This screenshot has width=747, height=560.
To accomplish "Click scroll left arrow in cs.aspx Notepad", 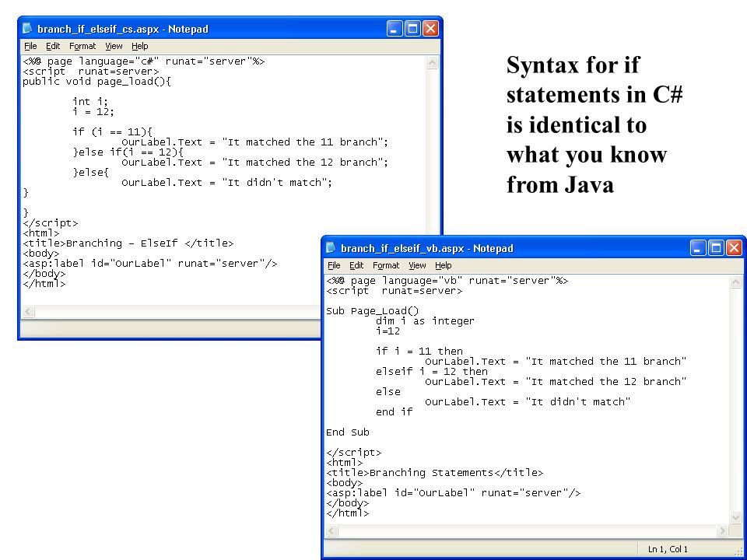I will tap(28, 311).
